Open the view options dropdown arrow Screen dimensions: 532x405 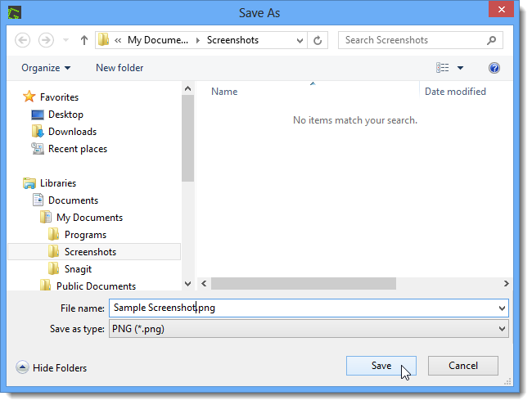pyautogui.click(x=460, y=68)
